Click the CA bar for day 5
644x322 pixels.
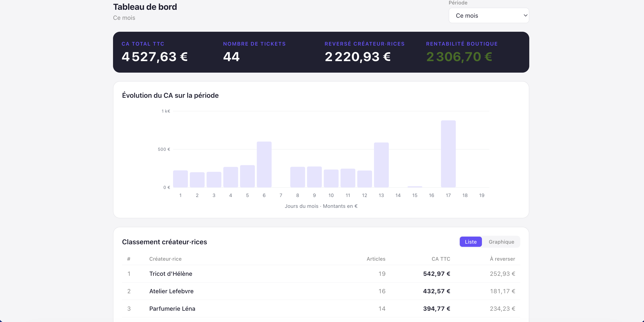pos(248,176)
